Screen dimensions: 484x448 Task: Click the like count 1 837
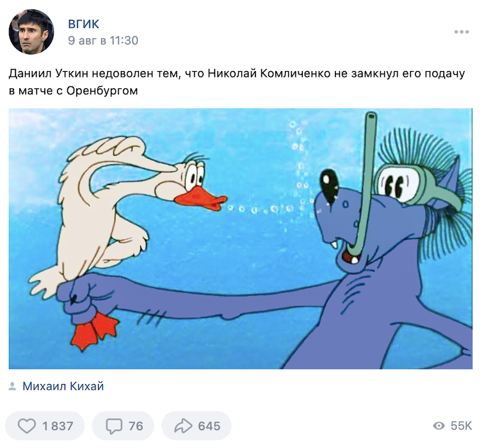click(x=58, y=426)
